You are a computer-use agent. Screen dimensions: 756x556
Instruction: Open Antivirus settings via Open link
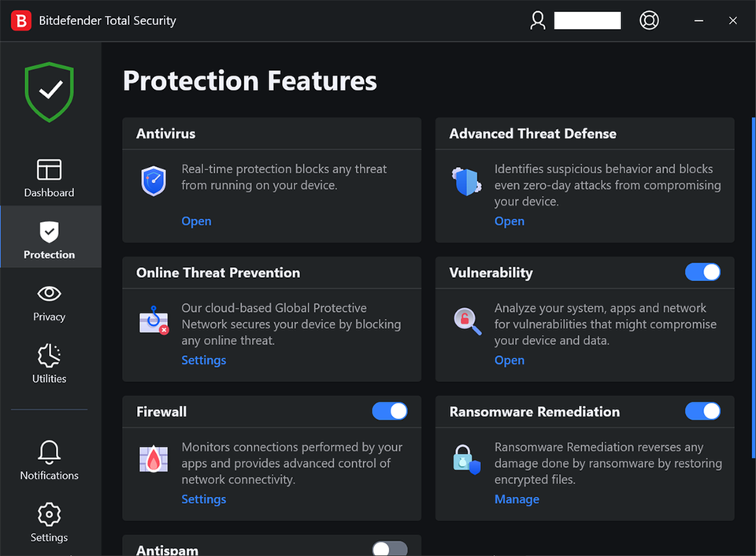[x=196, y=221]
